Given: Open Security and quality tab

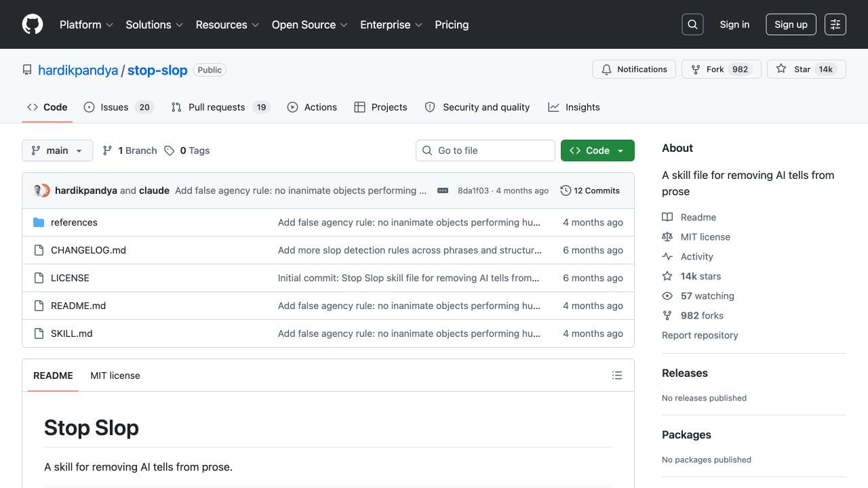Looking at the screenshot, I should pyautogui.click(x=477, y=107).
